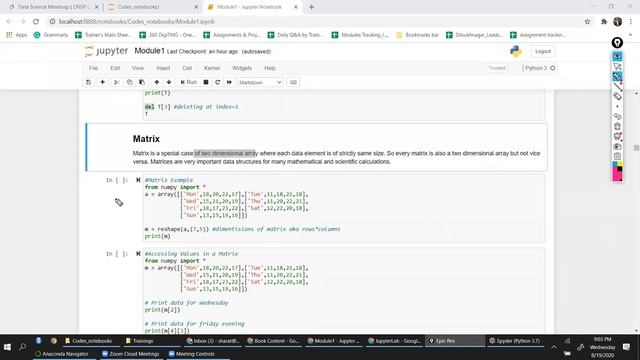The width and height of the screenshot is (640, 360).
Task: Restart the kernel with the circular arrow
Action: [217, 82]
